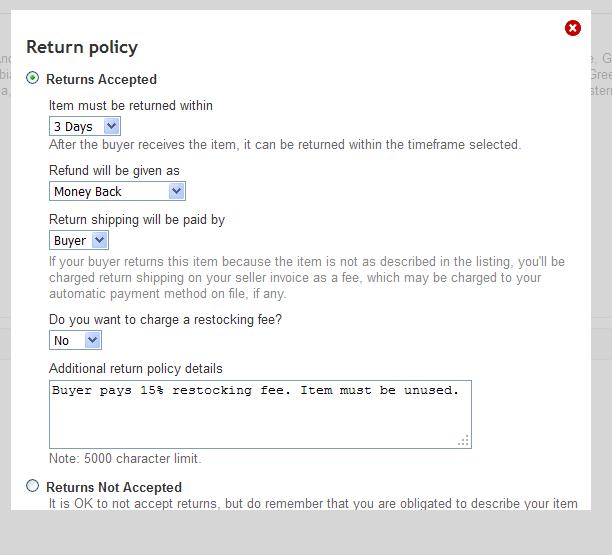Expand the Money Back refund dropdown
This screenshot has width=612, height=555.
point(117,191)
